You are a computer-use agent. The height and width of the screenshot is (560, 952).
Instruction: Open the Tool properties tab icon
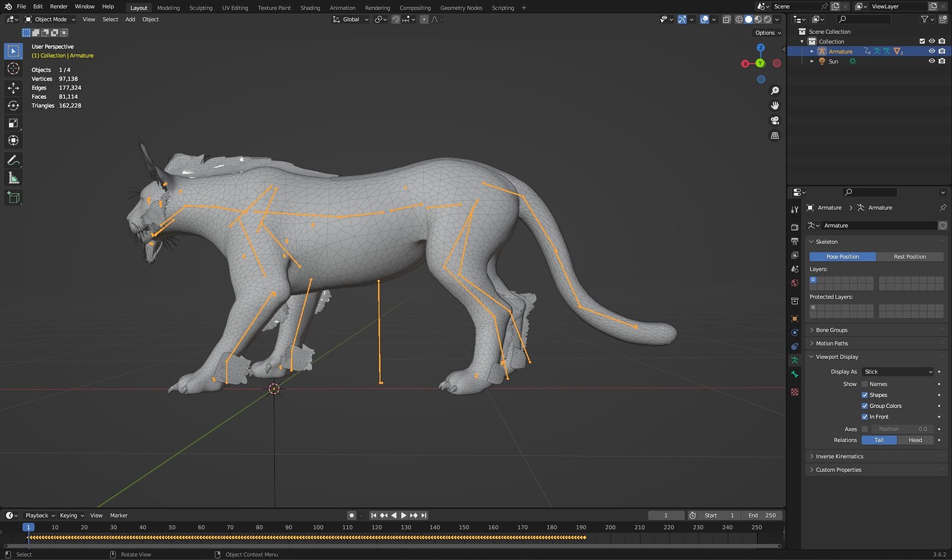pyautogui.click(x=795, y=209)
